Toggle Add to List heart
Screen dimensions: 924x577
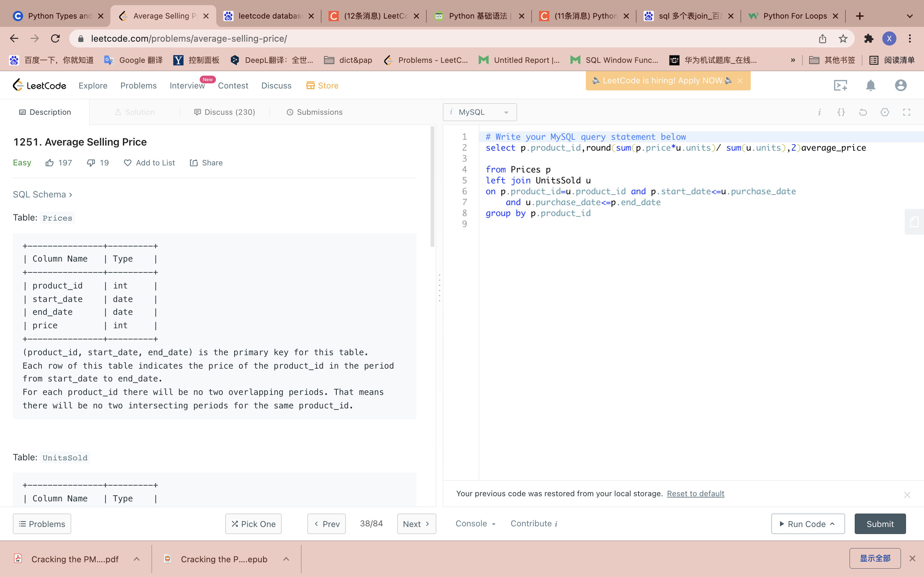[127, 163]
